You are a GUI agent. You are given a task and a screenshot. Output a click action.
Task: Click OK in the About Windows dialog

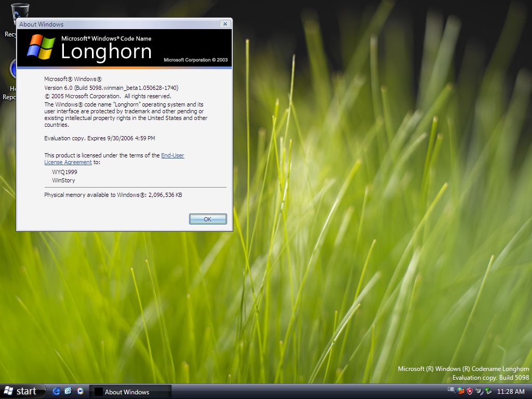(208, 219)
